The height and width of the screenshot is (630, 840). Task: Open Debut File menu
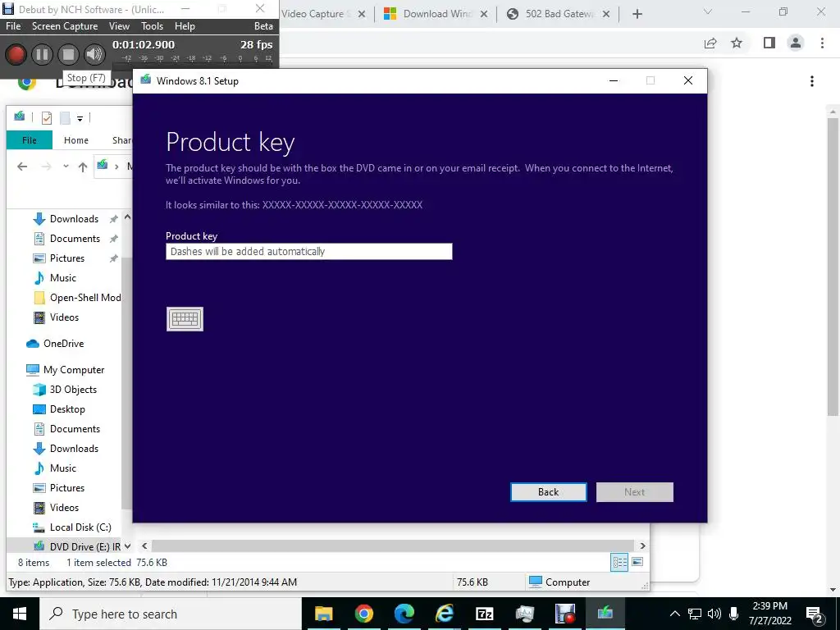[13, 25]
